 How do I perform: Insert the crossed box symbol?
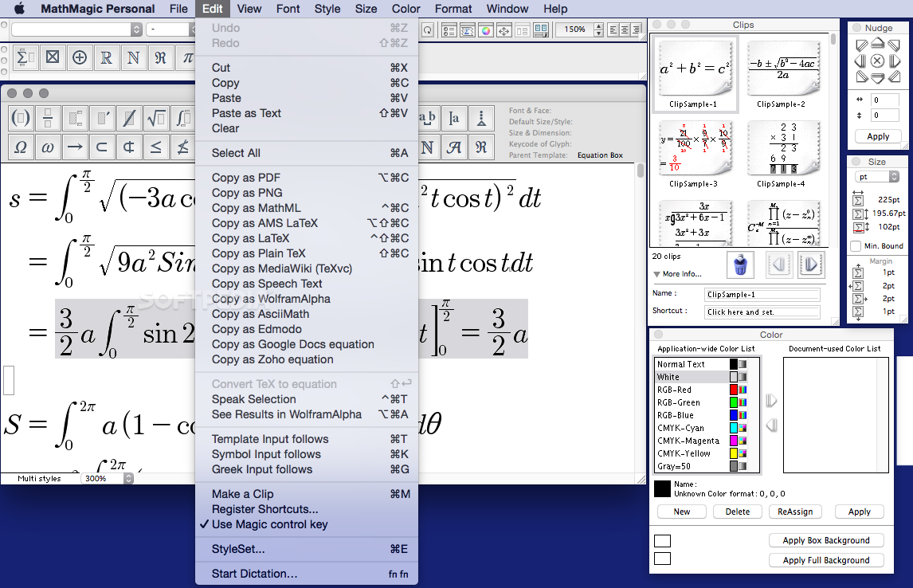(x=53, y=57)
